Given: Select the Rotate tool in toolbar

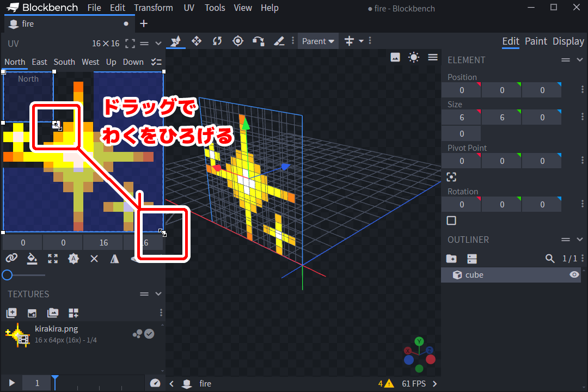Looking at the screenshot, I should click(217, 41).
